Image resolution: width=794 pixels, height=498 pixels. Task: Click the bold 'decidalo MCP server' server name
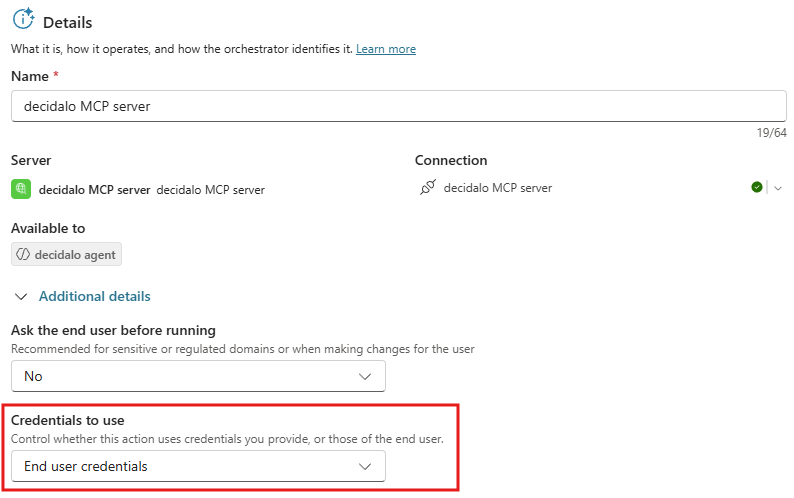(95, 190)
